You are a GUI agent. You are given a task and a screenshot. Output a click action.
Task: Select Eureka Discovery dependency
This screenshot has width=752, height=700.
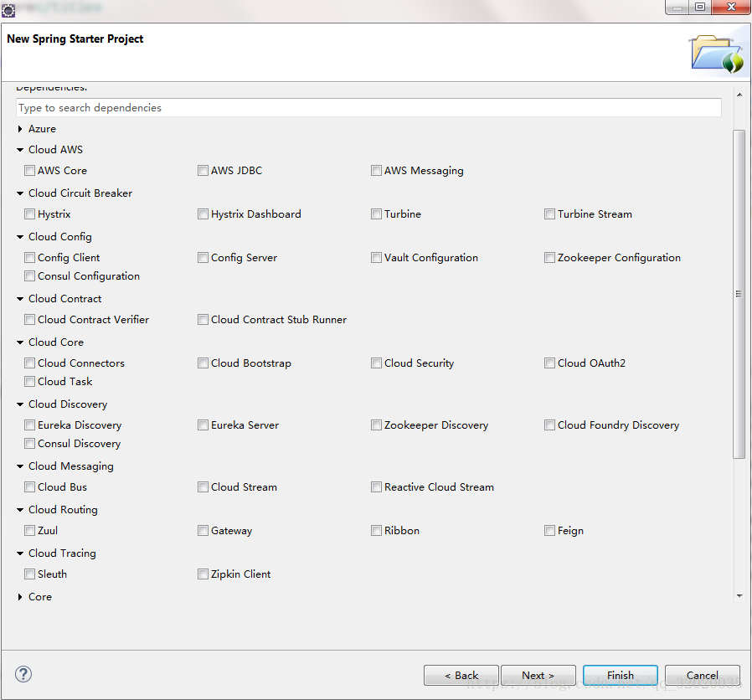(x=30, y=425)
